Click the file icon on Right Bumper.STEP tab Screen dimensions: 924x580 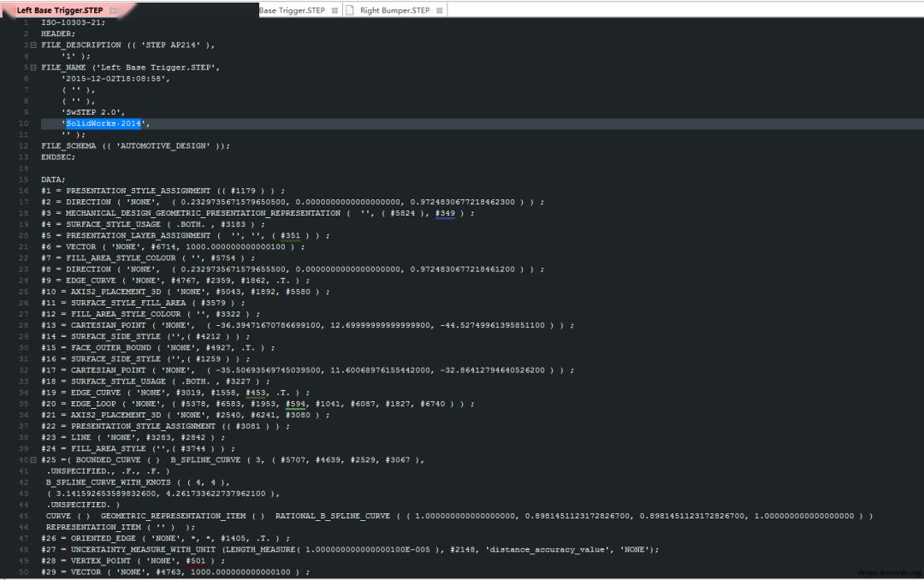coord(349,10)
